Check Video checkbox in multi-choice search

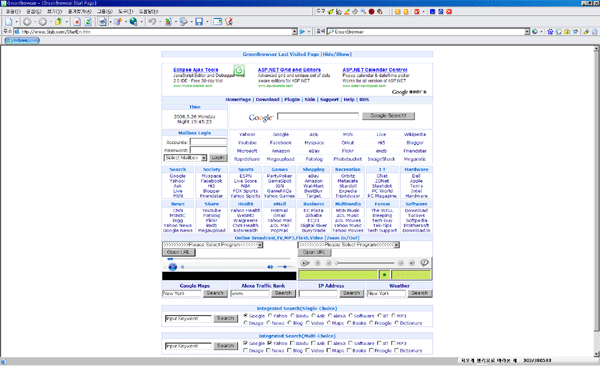click(x=307, y=351)
